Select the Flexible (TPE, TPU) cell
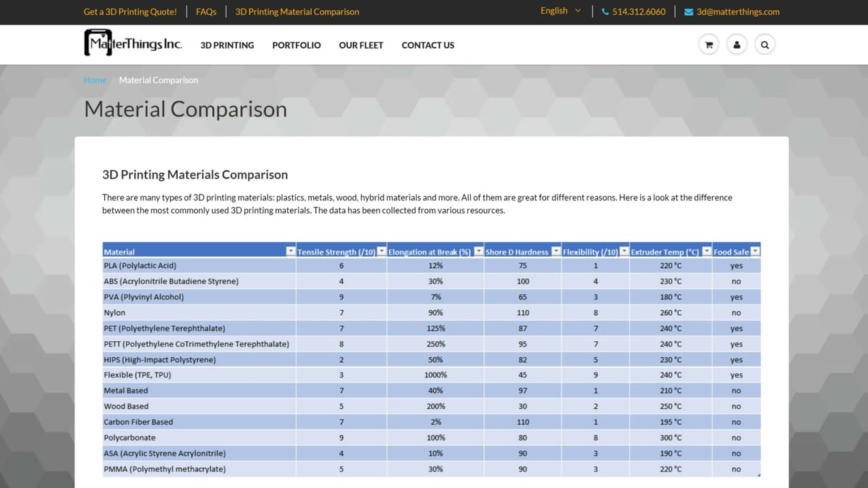 coord(199,375)
